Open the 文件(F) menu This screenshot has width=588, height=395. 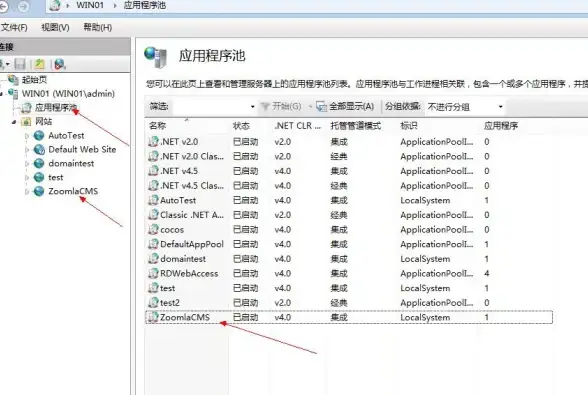click(14, 27)
